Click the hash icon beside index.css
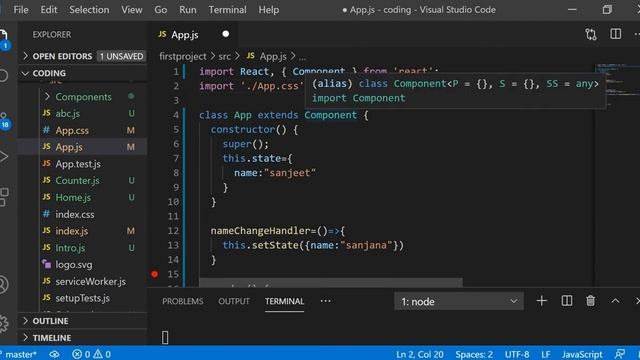 pos(47,214)
